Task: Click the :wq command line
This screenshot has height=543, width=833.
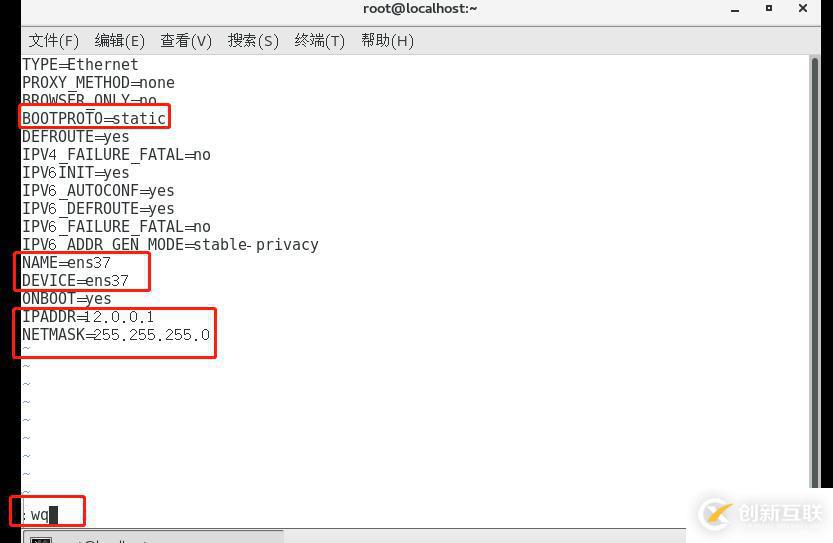Action: [x=40, y=514]
